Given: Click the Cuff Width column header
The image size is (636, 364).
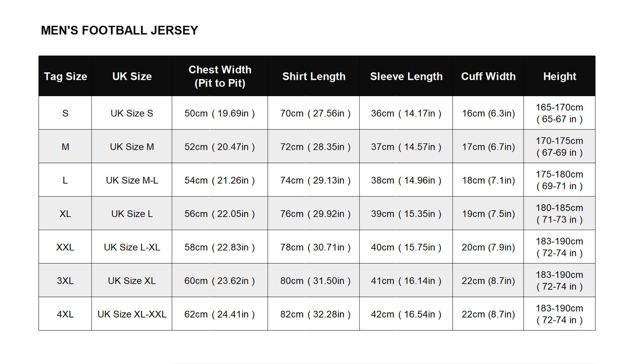Looking at the screenshot, I should pos(488,76).
